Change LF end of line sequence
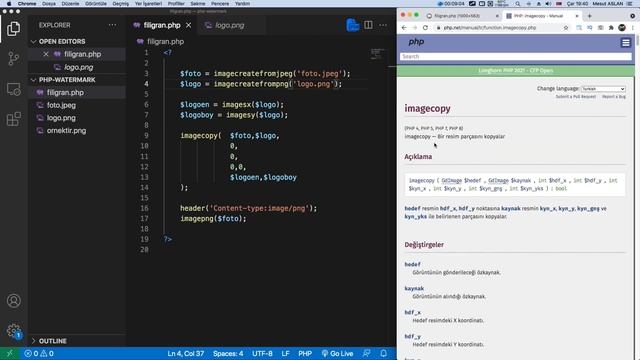Viewport: 640px width, 360px height. (285, 353)
